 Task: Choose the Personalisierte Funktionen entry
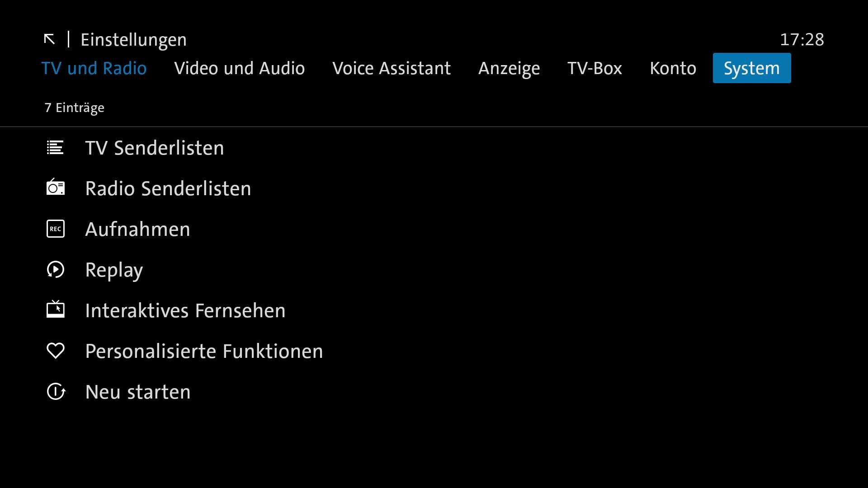point(204,351)
